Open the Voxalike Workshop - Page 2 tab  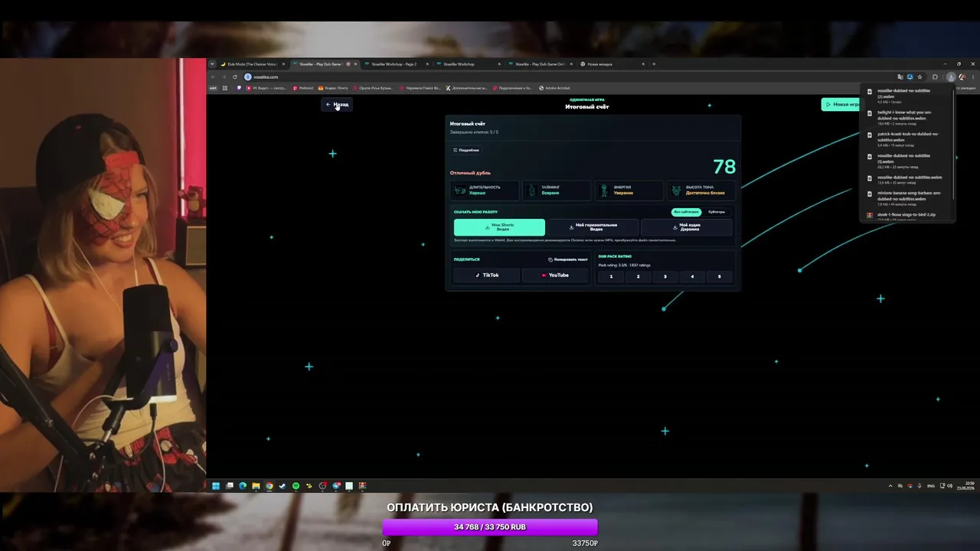point(396,64)
